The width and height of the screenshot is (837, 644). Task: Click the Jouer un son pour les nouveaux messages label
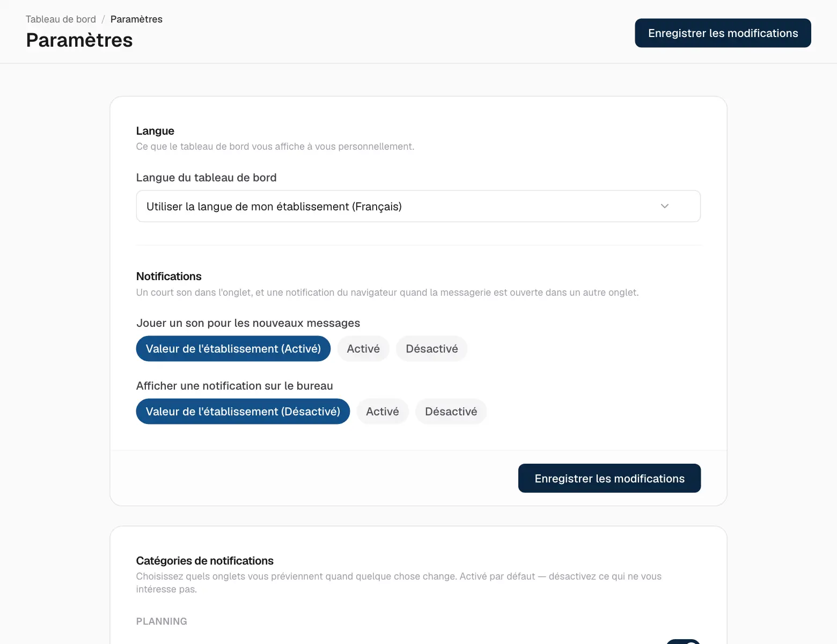pyautogui.click(x=248, y=323)
